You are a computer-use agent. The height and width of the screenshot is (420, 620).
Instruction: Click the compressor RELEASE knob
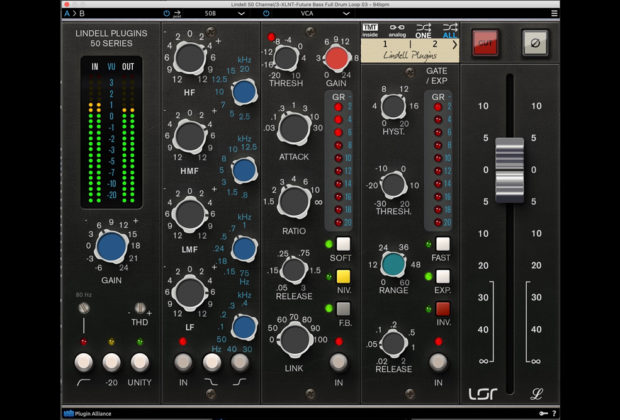(294, 271)
